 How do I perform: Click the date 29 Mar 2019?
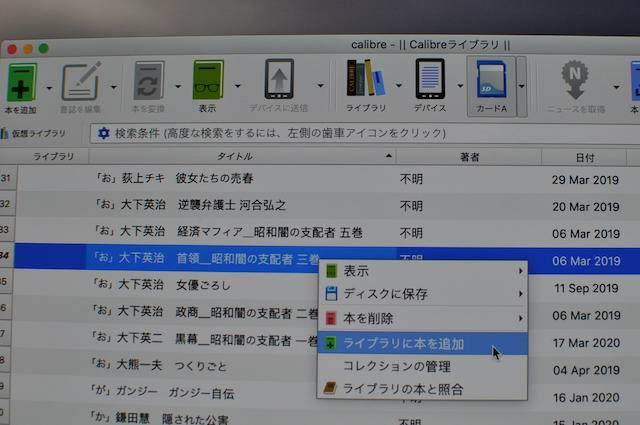(585, 180)
